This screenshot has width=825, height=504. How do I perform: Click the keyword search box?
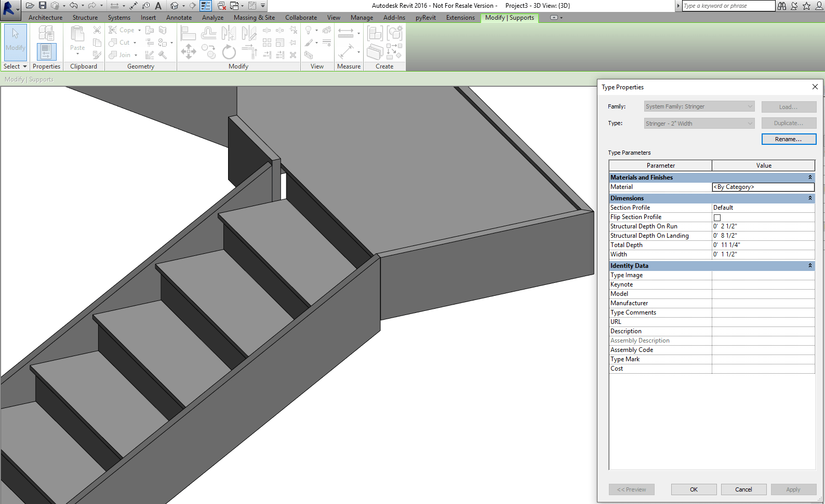[x=728, y=6]
